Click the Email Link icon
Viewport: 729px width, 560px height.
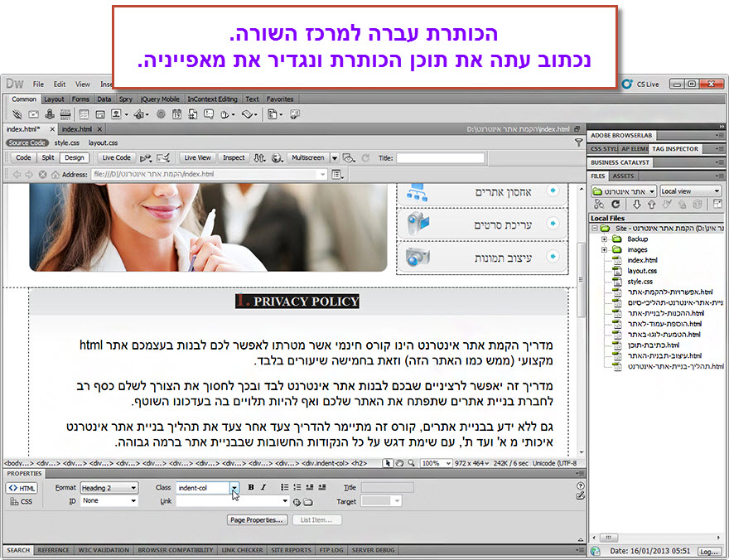tap(34, 113)
